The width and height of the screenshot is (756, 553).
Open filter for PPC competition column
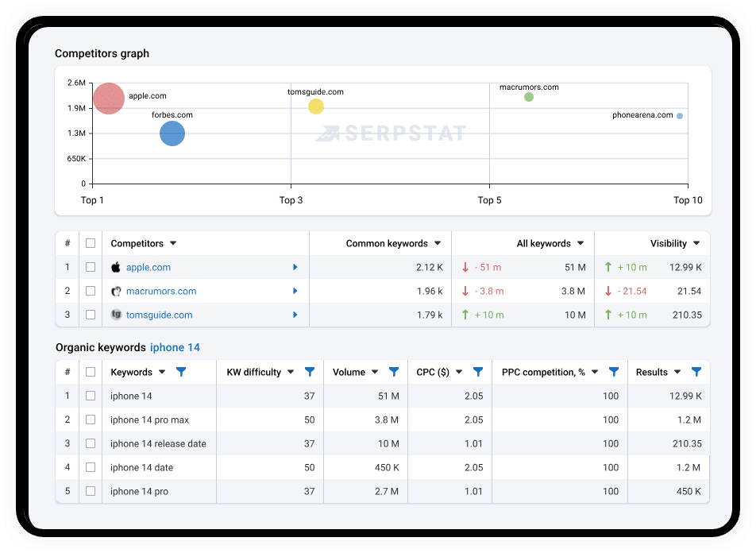[613, 372]
